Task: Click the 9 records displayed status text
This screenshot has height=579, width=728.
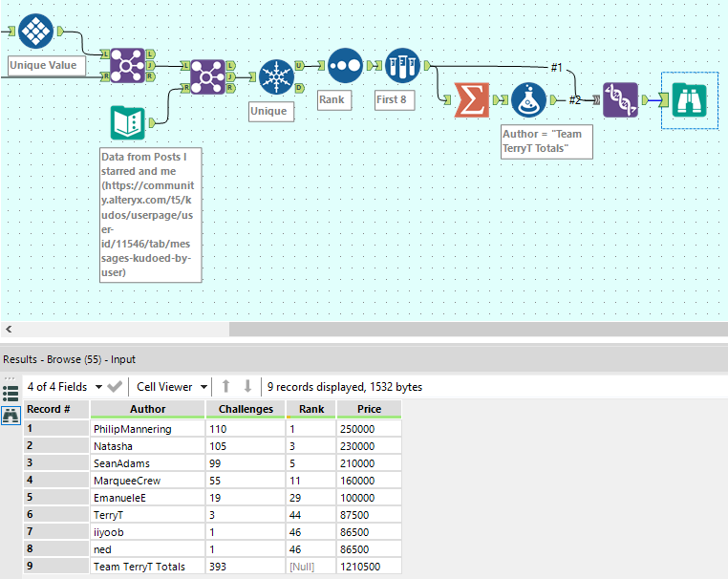Action: pos(345,387)
